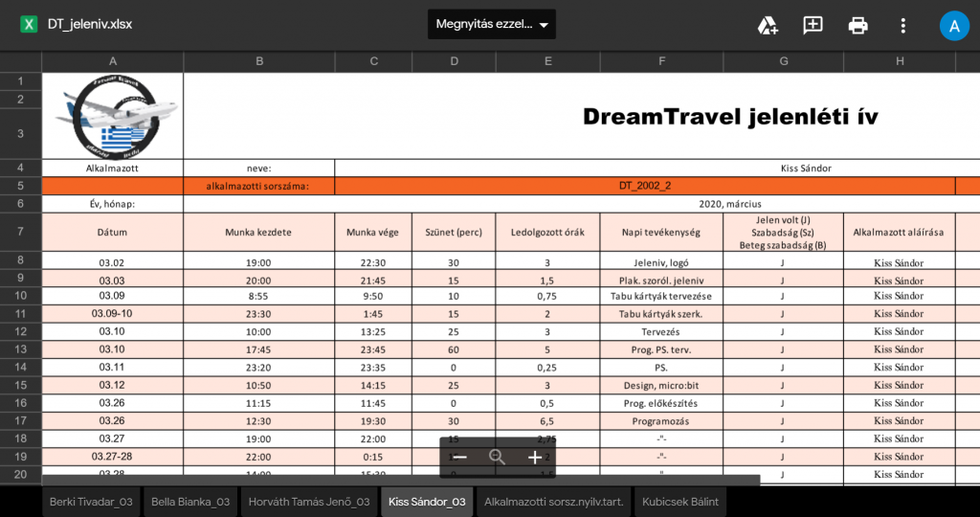Print the document using printer icon
Viewport: 980px width, 517px height.
tap(857, 25)
